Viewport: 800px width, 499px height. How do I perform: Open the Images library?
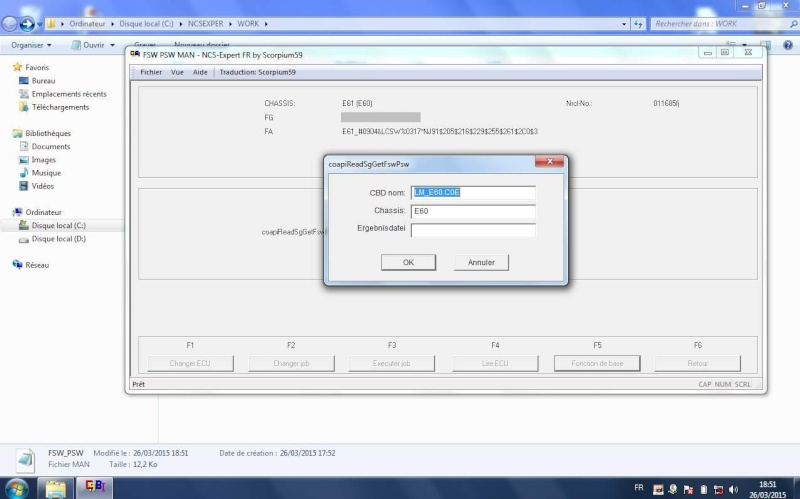coord(38,160)
